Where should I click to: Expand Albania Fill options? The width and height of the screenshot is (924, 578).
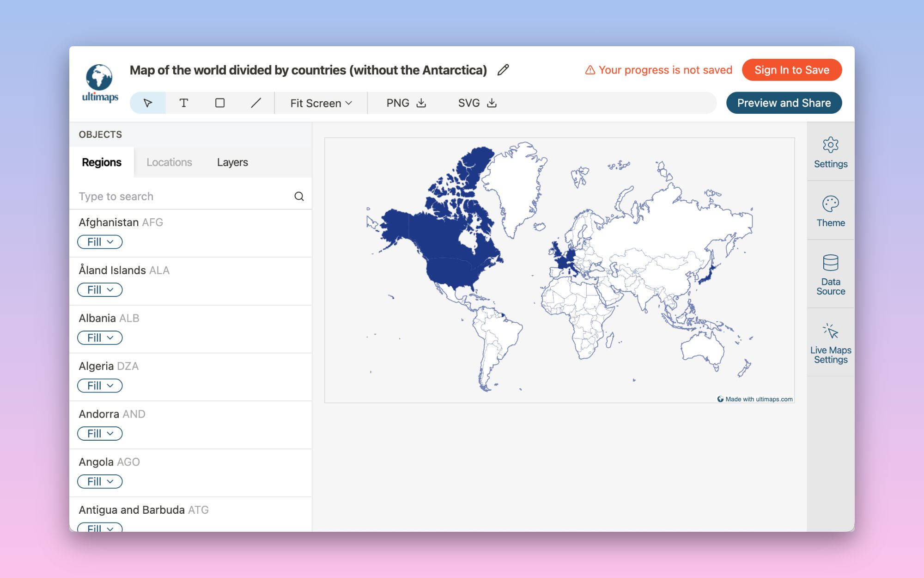click(99, 337)
